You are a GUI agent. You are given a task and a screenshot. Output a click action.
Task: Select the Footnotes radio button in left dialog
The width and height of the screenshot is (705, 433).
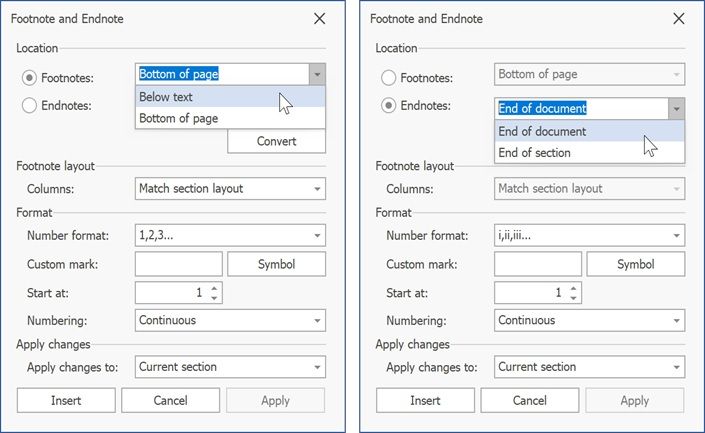[x=29, y=78]
